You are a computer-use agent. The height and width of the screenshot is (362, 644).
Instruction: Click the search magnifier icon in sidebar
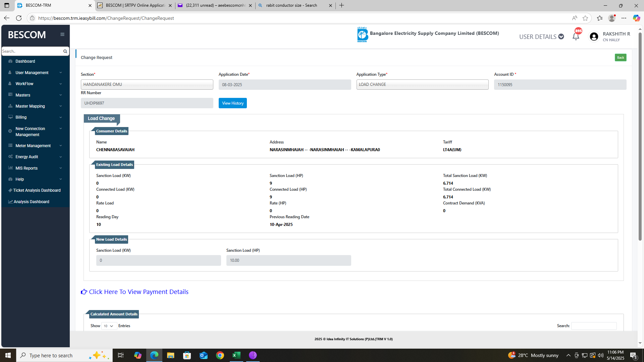coord(65,51)
